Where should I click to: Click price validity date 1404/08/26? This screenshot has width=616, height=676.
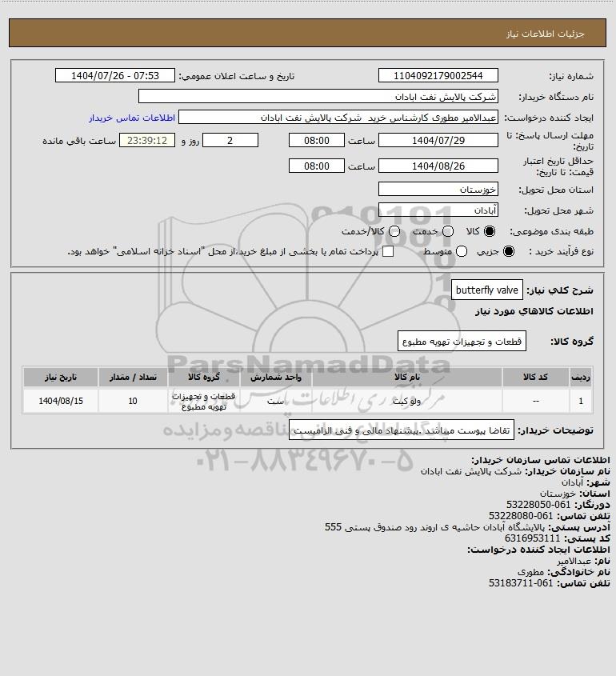pyautogui.click(x=438, y=166)
